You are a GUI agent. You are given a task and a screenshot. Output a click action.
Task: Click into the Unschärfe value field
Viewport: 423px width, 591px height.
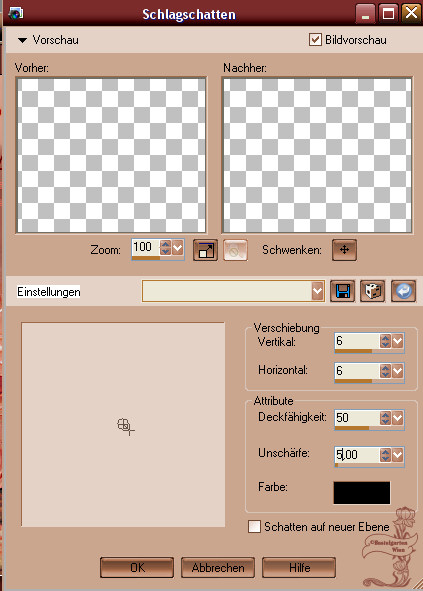(x=357, y=455)
